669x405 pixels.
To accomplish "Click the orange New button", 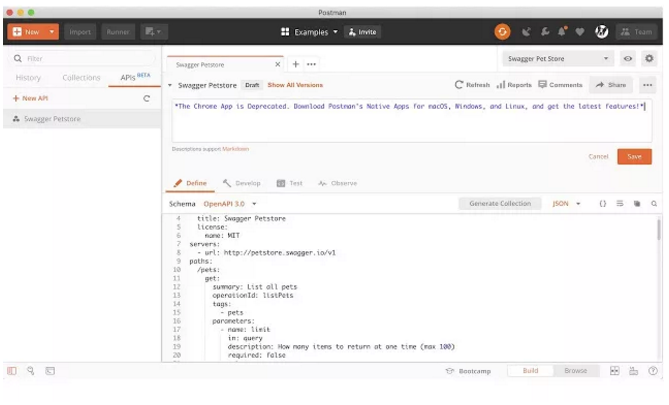I will point(26,32).
